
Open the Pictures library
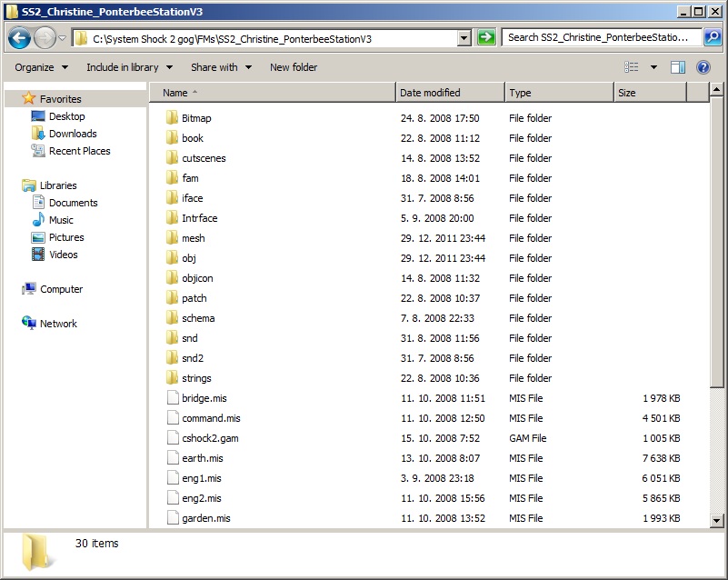click(x=57, y=237)
